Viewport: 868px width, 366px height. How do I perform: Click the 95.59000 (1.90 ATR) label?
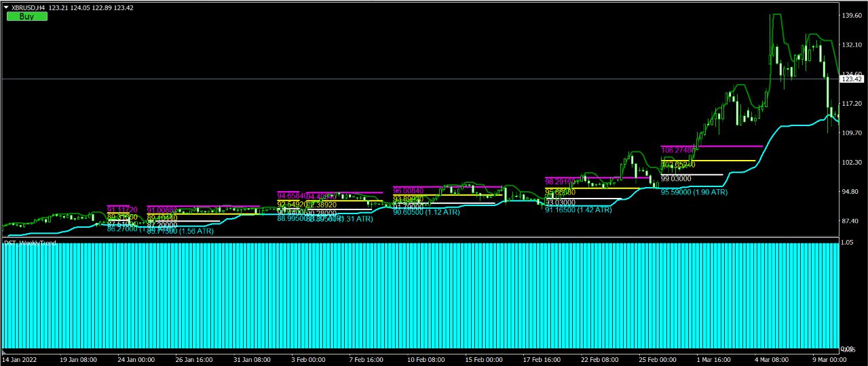694,192
